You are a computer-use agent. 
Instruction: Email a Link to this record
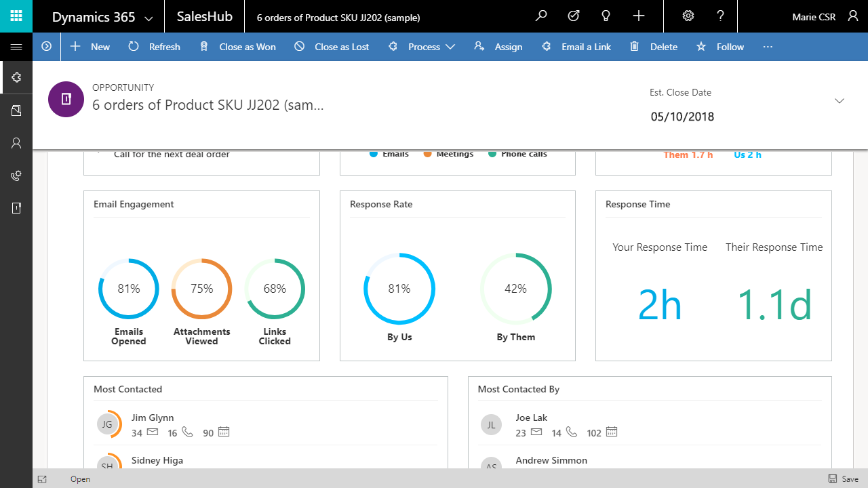[576, 47]
